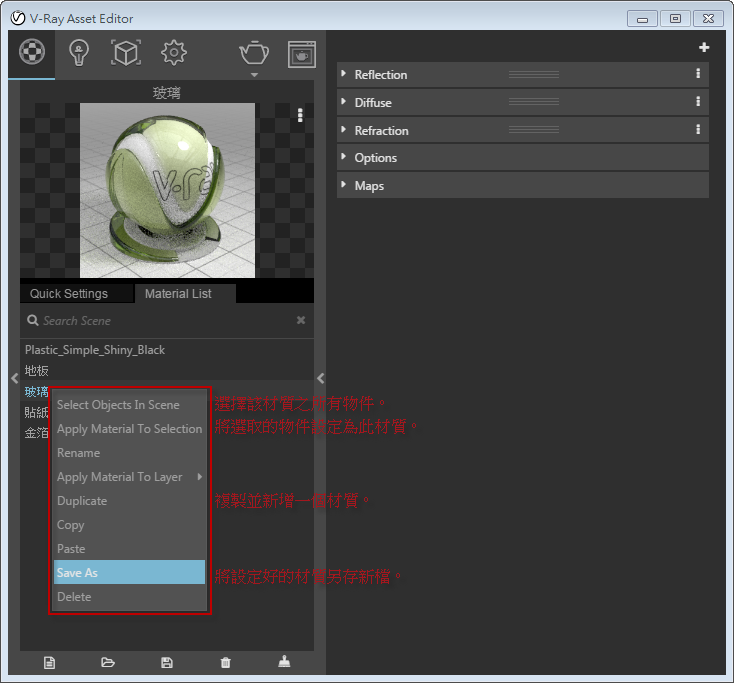Open the frame buffer window icon

[301, 53]
